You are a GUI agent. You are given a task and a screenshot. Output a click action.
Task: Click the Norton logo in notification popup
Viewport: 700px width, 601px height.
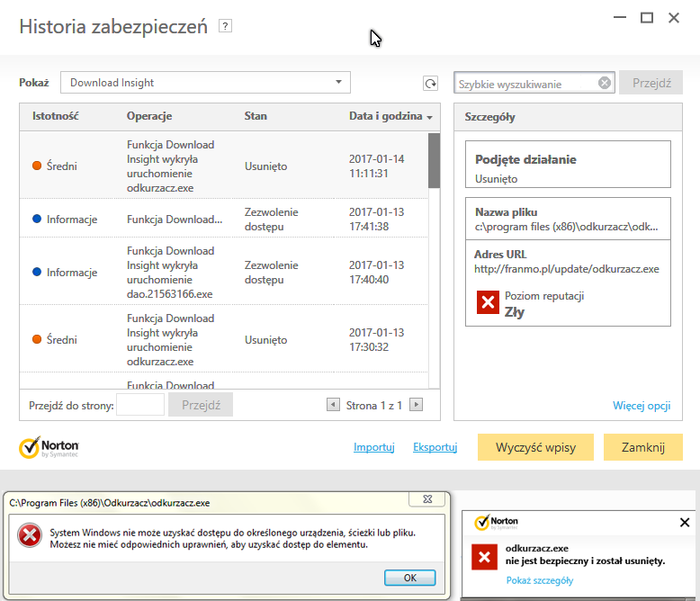[x=496, y=522]
